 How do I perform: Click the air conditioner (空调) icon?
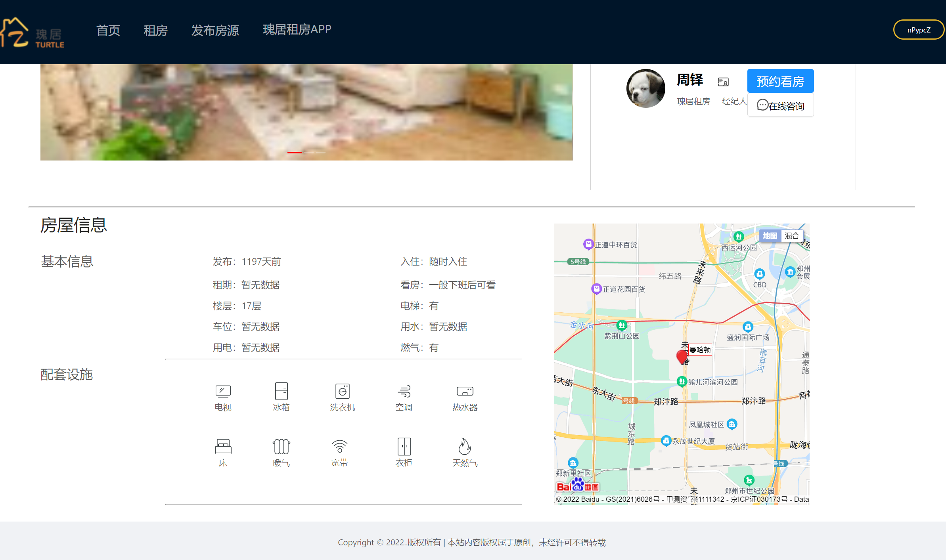[404, 391]
